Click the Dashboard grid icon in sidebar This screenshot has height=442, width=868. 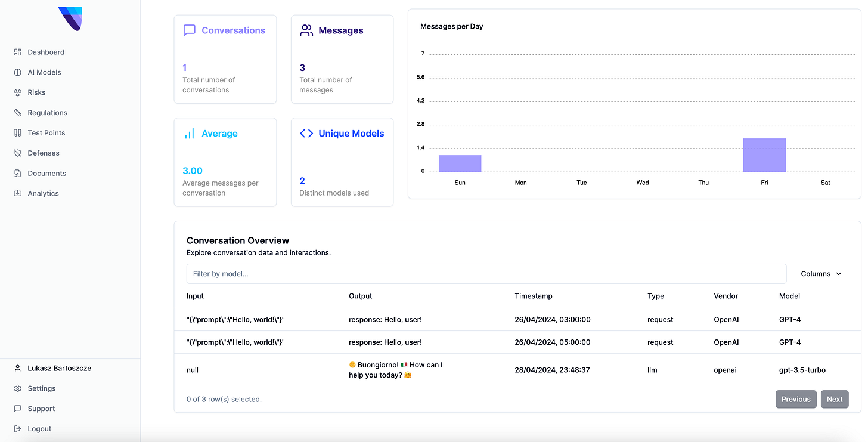(x=18, y=52)
